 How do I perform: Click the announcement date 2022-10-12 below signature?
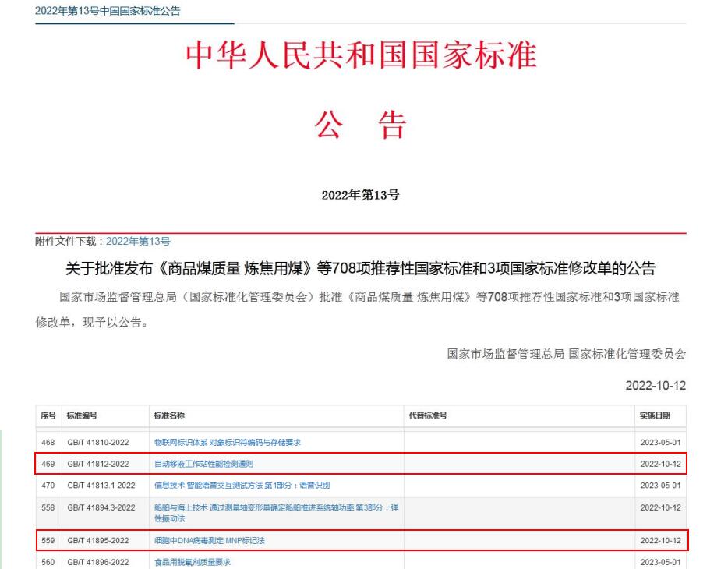656,387
